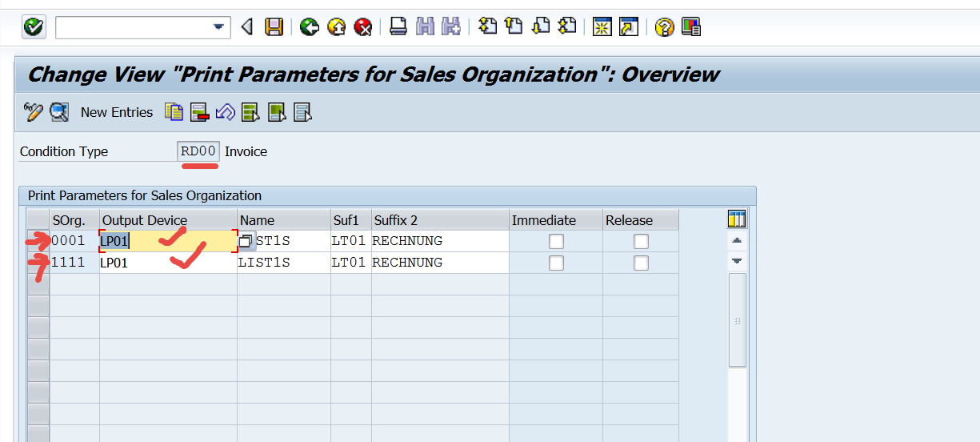
Task: Select the row for SOrg 1111
Action: click(38, 263)
